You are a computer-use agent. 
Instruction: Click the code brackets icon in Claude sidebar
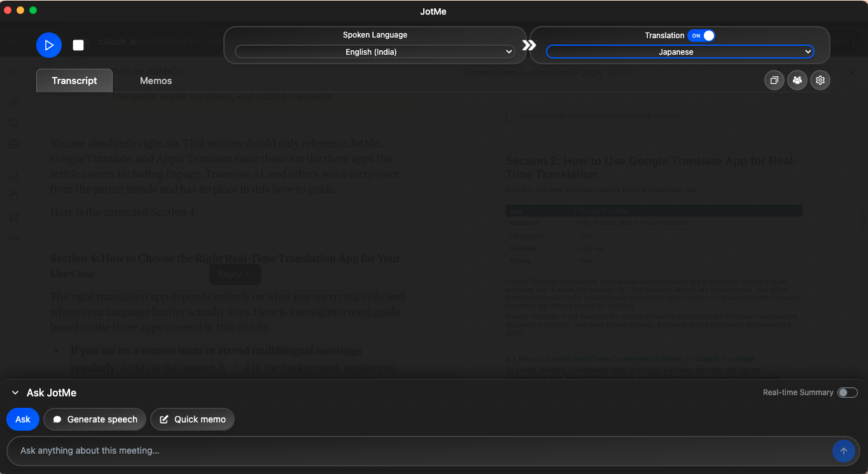click(14, 238)
